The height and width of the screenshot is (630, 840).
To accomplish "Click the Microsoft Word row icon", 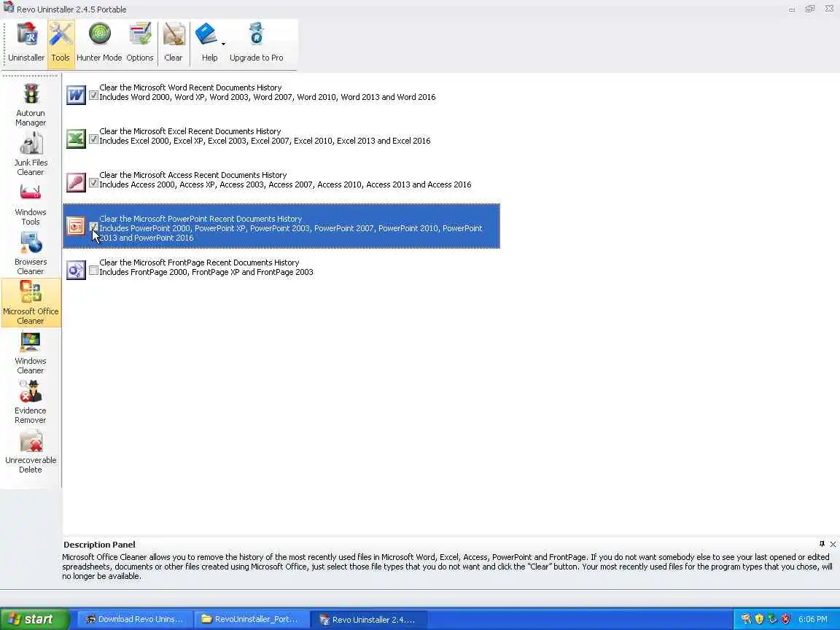I will [x=76, y=96].
